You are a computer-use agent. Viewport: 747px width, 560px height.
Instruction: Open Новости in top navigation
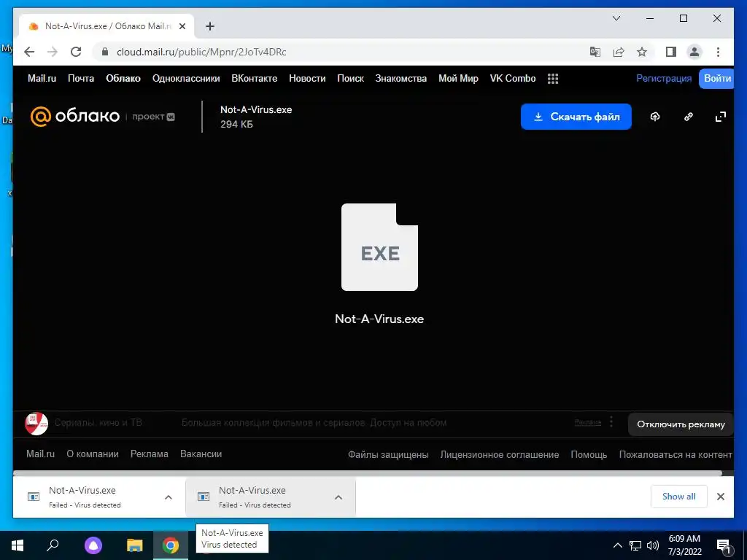click(x=307, y=79)
